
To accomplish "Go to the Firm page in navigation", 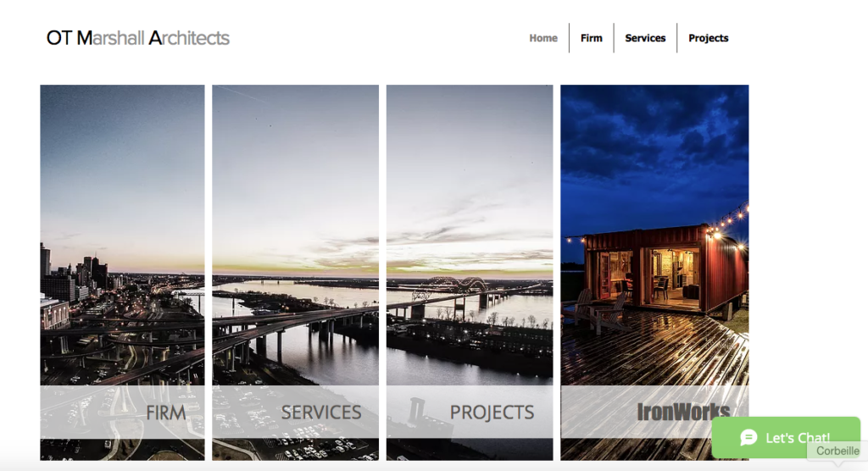I will (x=591, y=38).
